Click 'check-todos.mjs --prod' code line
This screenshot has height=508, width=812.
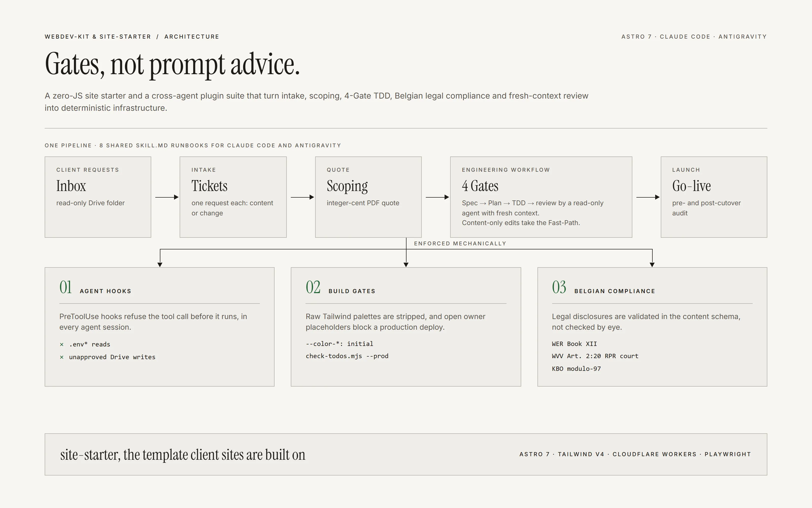point(347,356)
